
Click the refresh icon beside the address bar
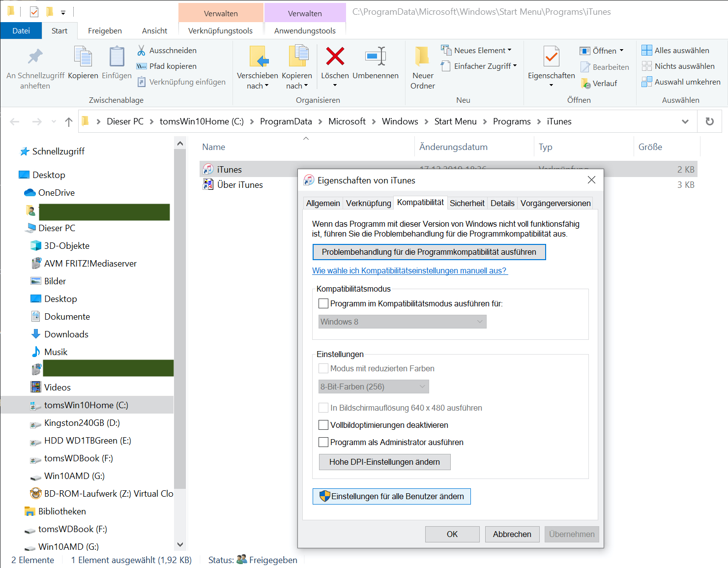point(709,121)
